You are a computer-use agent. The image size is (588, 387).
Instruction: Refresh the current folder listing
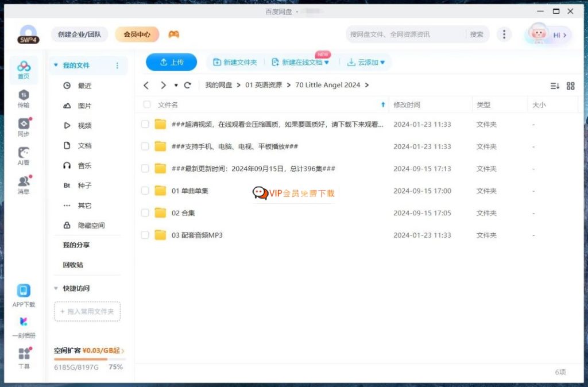[188, 85]
